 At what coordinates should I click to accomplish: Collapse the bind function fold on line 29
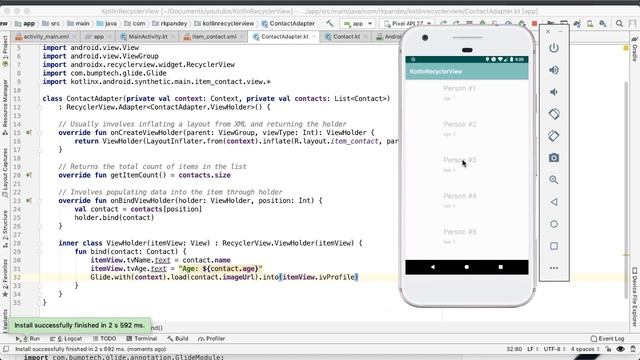click(40, 252)
